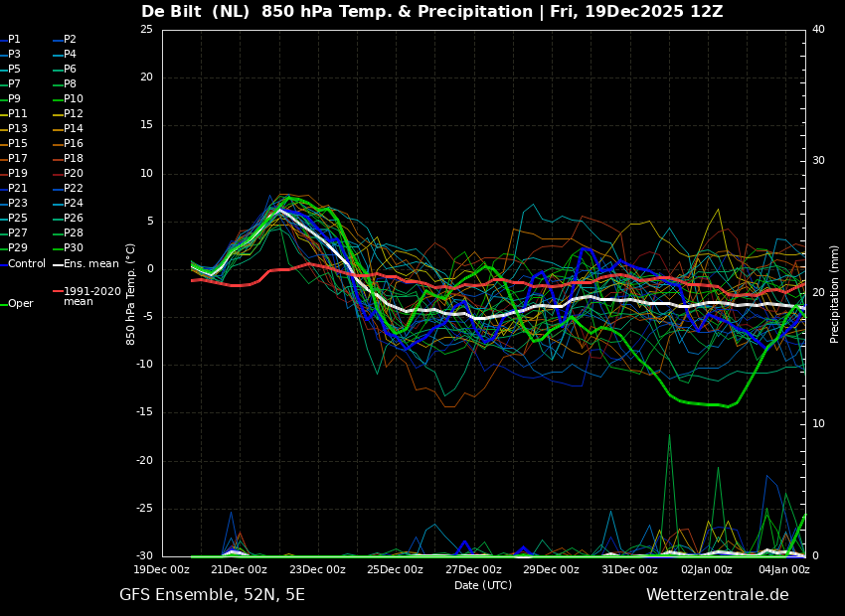The width and height of the screenshot is (845, 616).
Task: Click the -25 tick on temperature axis
Action: coord(144,509)
